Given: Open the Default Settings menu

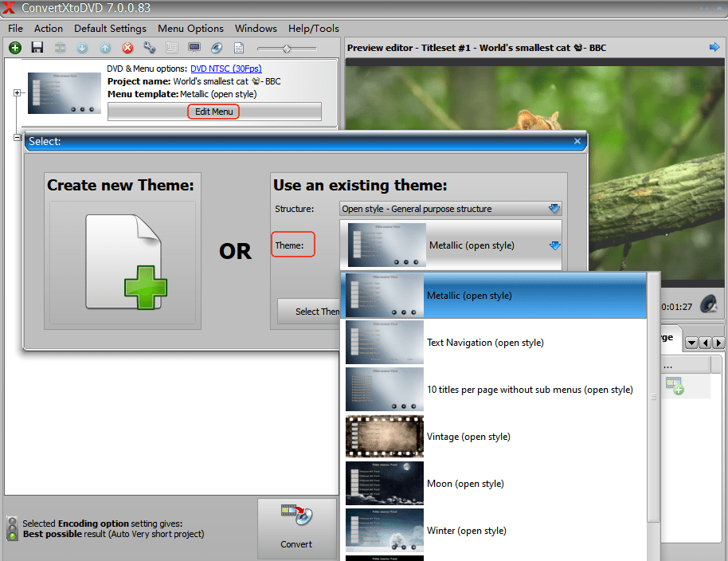Looking at the screenshot, I should (x=110, y=28).
